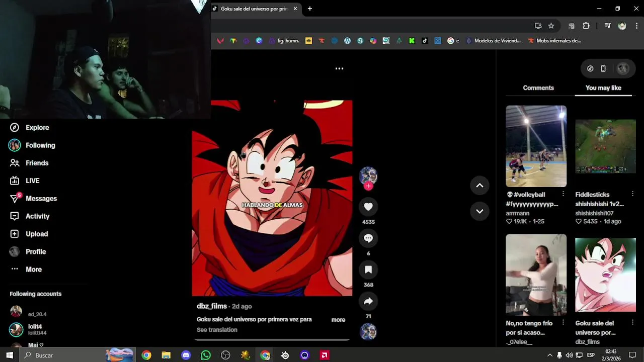Open the Fiddlesticks video thumbnail
The image size is (644, 362).
(606, 146)
